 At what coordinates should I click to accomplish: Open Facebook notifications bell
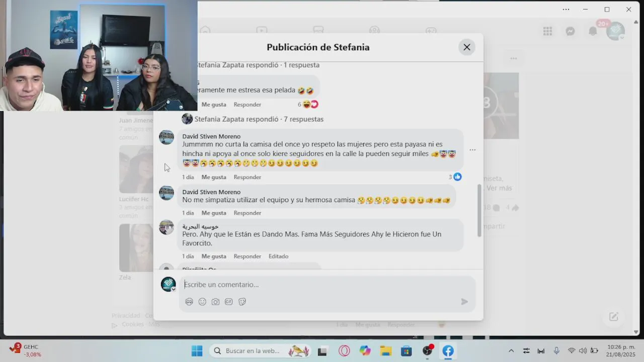pos(593,31)
